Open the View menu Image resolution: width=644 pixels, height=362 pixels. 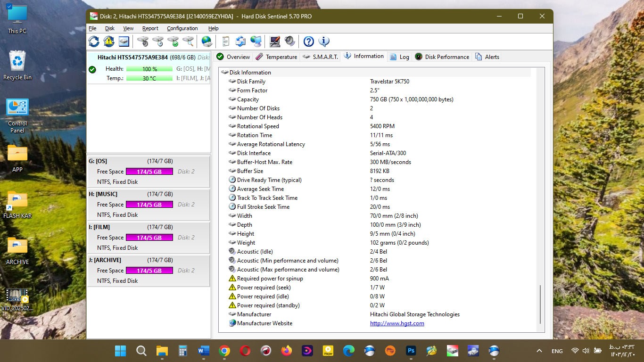coord(128,28)
